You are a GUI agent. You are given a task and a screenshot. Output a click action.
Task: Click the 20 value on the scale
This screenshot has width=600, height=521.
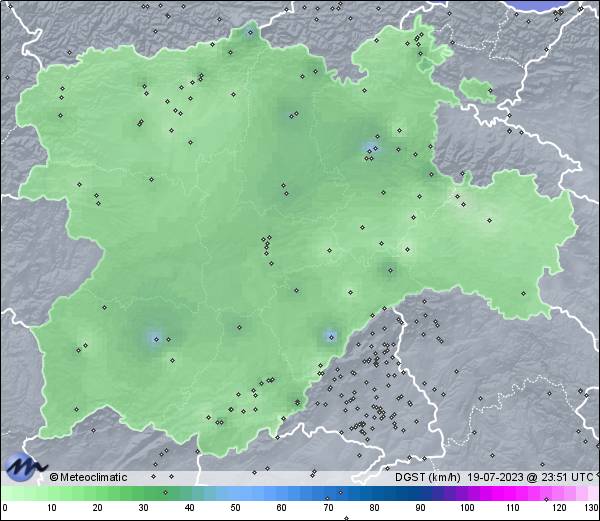tap(98, 508)
